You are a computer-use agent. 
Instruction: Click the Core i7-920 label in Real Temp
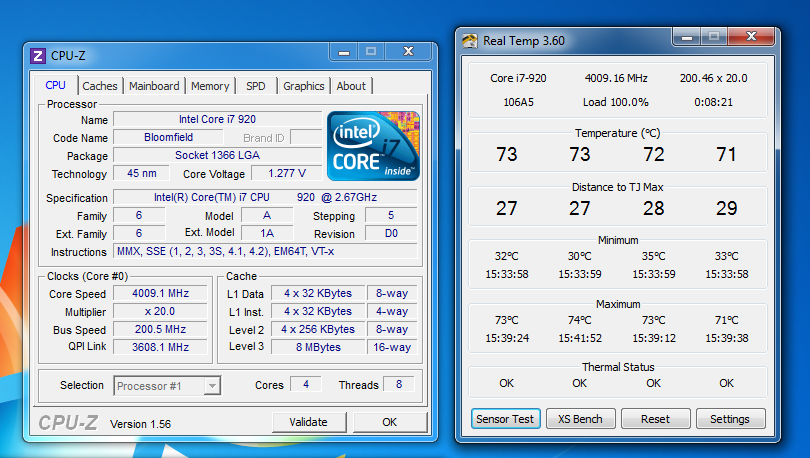coord(518,78)
